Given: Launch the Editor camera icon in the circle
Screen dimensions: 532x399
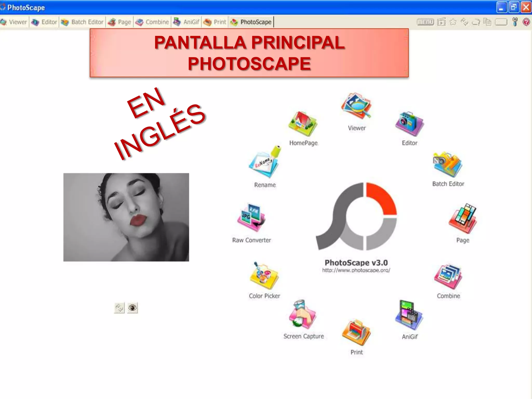Looking at the screenshot, I should coord(409,124).
